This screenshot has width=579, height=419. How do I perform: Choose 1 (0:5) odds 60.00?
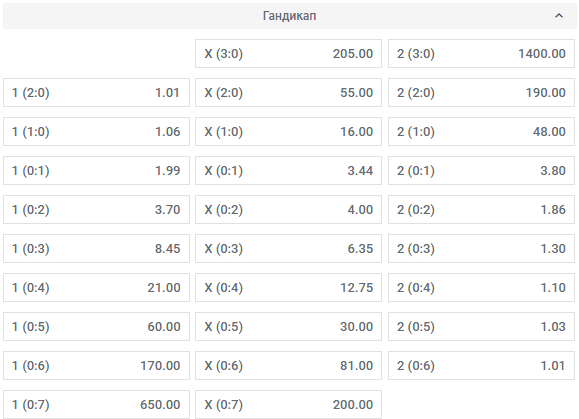pos(96,327)
